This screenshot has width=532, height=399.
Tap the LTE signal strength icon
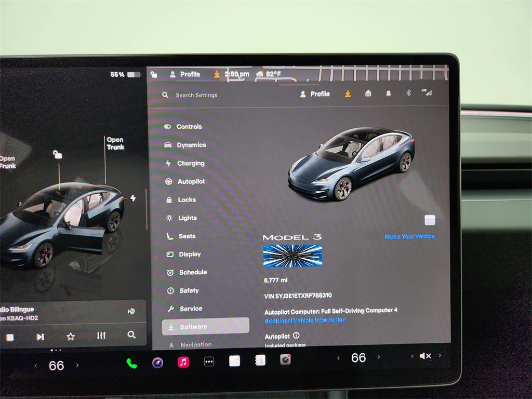pos(427,92)
